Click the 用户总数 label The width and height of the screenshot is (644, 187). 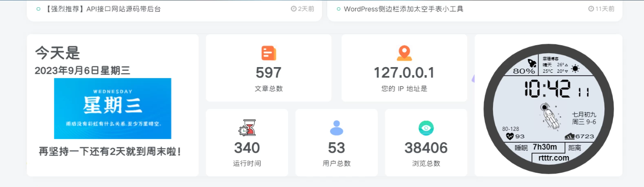[x=336, y=164]
